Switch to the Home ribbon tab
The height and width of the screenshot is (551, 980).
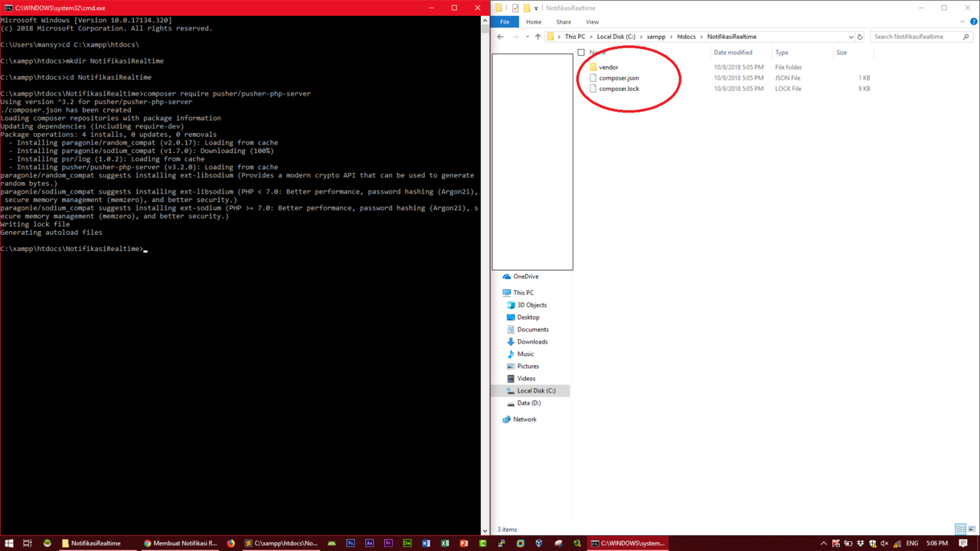pyautogui.click(x=534, y=22)
